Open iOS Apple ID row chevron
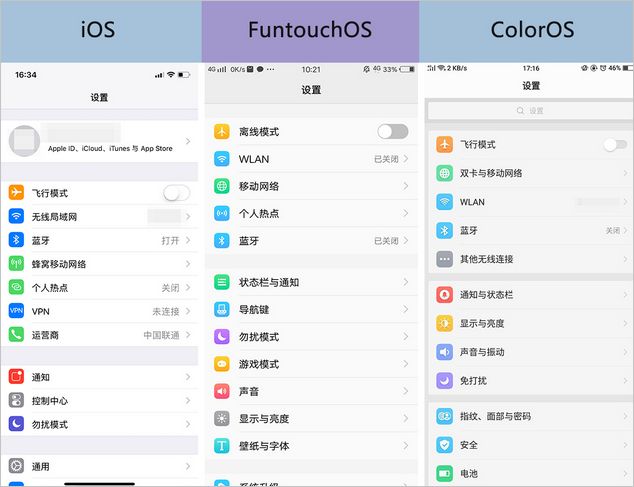This screenshot has height=487, width=634. tap(188, 141)
